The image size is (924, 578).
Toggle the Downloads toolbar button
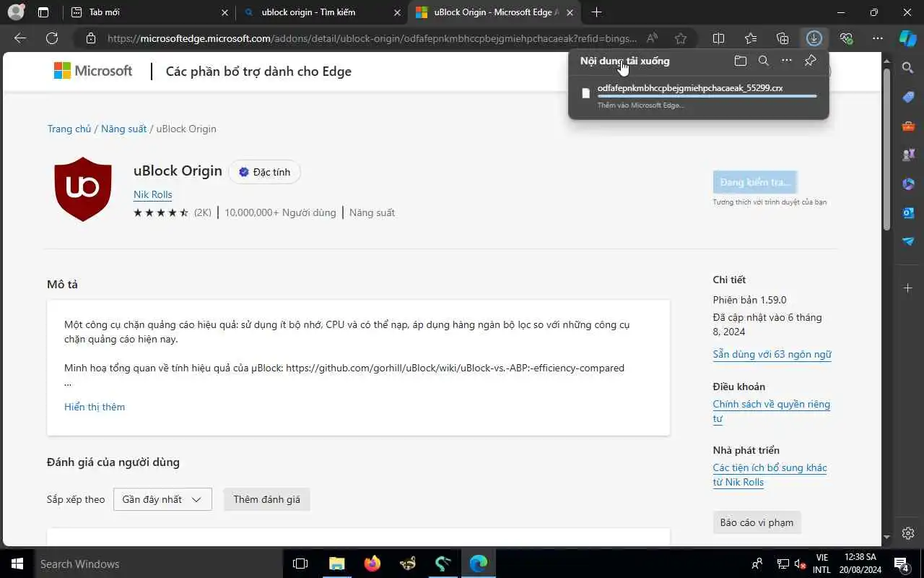(814, 38)
